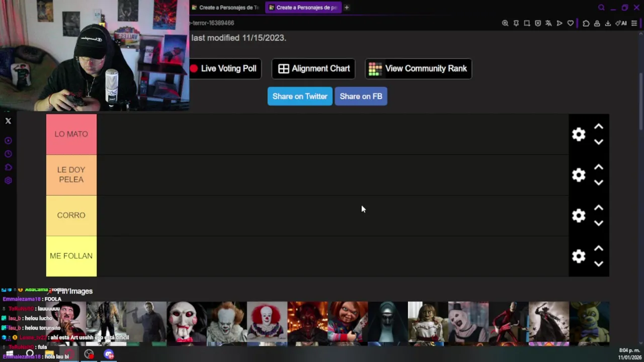Select the Freddy Krueger image

(x=65, y=322)
